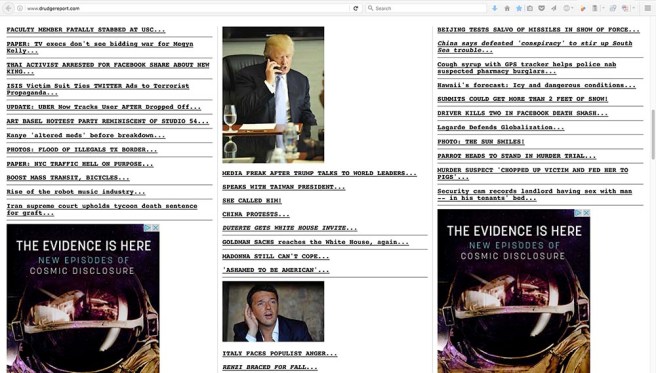Image resolution: width=656 pixels, height=373 pixels.
Task: Open 'PAPER: NYC TRAFFIC HELL ON PURPOSE' link
Action: tap(80, 164)
